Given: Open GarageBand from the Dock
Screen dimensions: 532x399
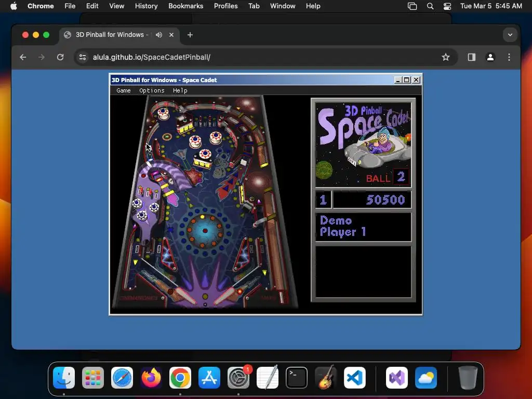Looking at the screenshot, I should point(326,378).
